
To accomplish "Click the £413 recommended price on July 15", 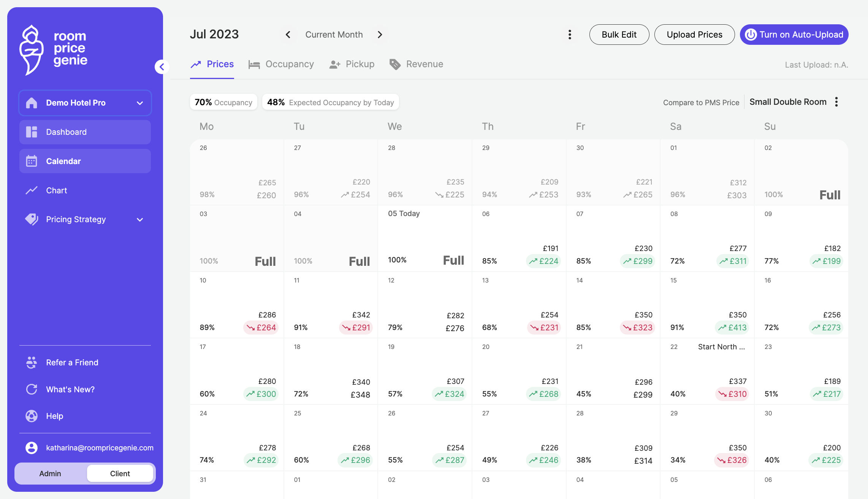I will (x=732, y=327).
